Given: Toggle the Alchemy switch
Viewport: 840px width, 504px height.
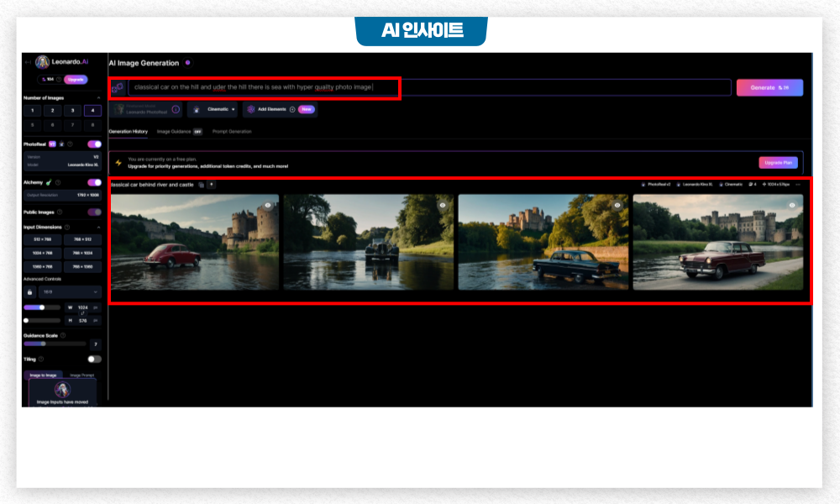Looking at the screenshot, I should point(94,182).
